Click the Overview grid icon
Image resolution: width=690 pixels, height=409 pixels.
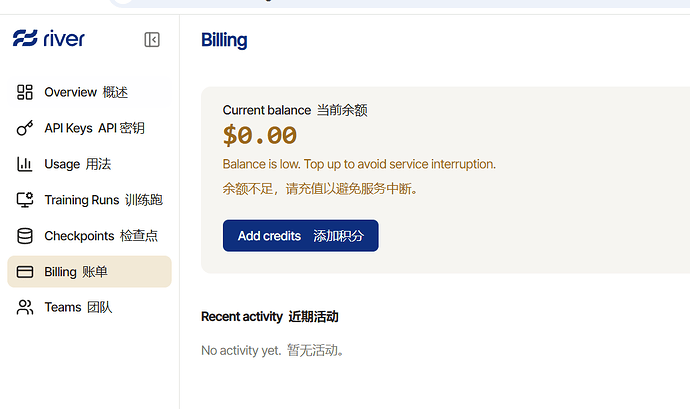click(25, 92)
